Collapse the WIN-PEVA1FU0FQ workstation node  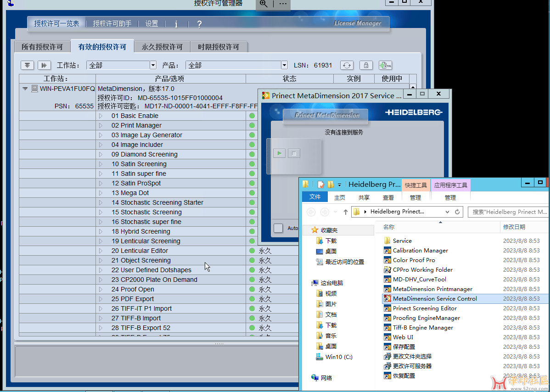pyautogui.click(x=25, y=89)
